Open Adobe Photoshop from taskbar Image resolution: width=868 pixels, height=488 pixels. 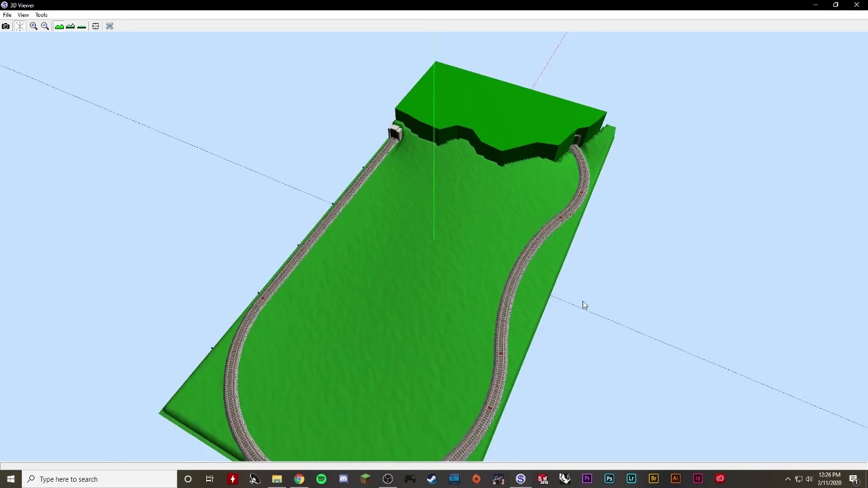tap(609, 479)
